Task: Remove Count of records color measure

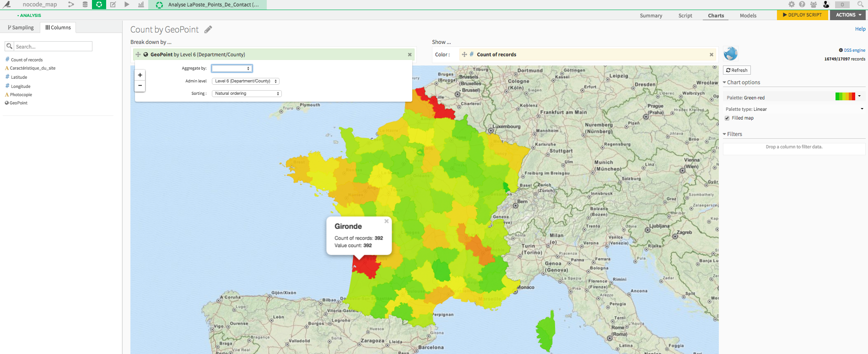Action: click(712, 54)
